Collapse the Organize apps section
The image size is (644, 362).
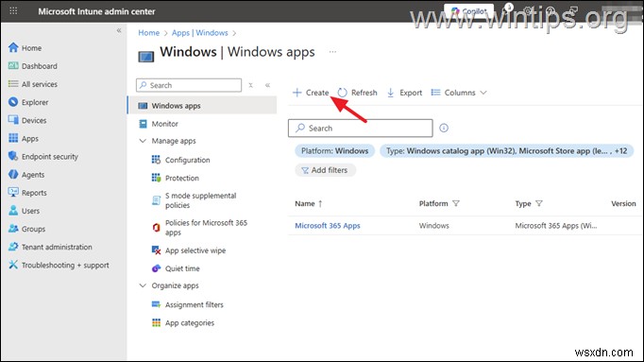coord(143,285)
